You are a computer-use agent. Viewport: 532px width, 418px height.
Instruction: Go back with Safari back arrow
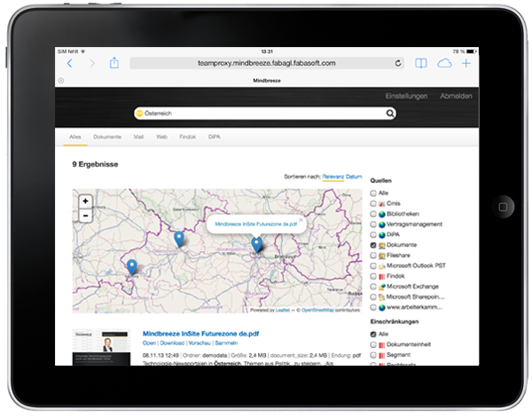coord(69,63)
